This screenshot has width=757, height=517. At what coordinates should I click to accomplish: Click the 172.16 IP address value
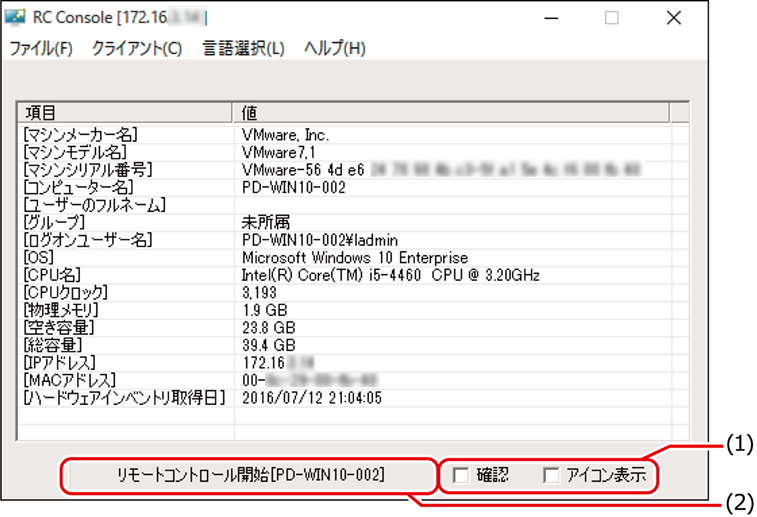tap(278, 363)
